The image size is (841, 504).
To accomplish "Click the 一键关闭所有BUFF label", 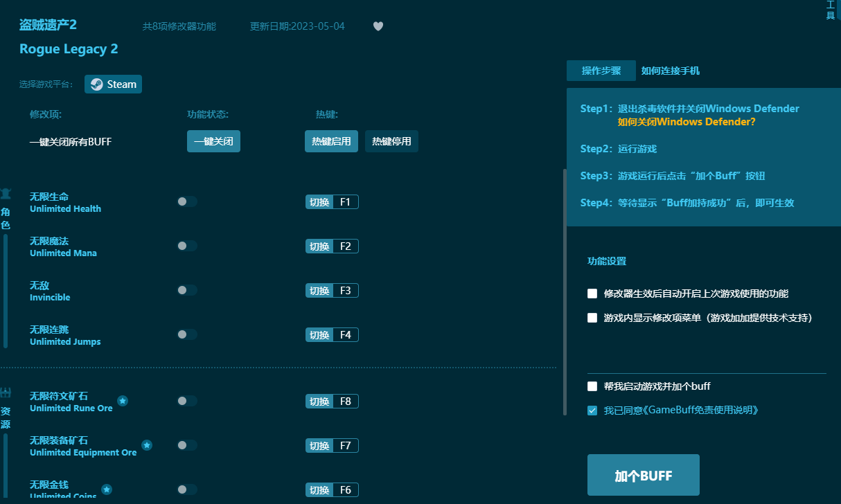I will pos(71,142).
